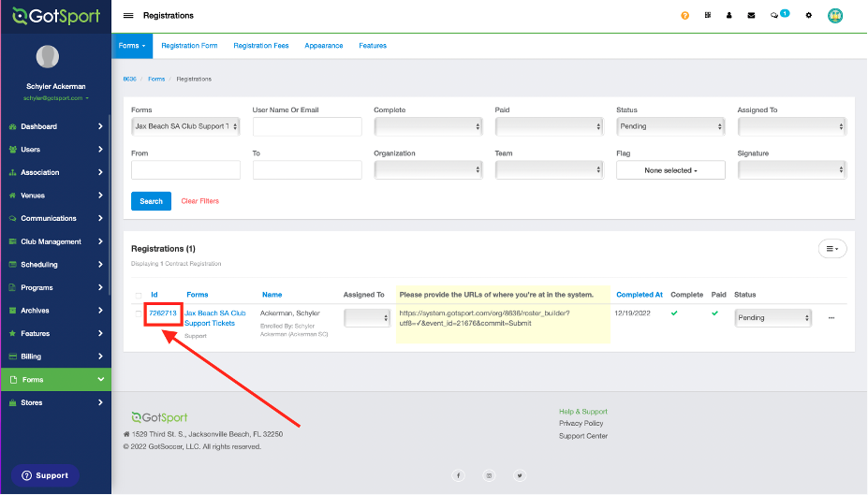Click the Scheduling sidebar icon
Image resolution: width=868 pixels, height=495 pixels.
(13, 265)
